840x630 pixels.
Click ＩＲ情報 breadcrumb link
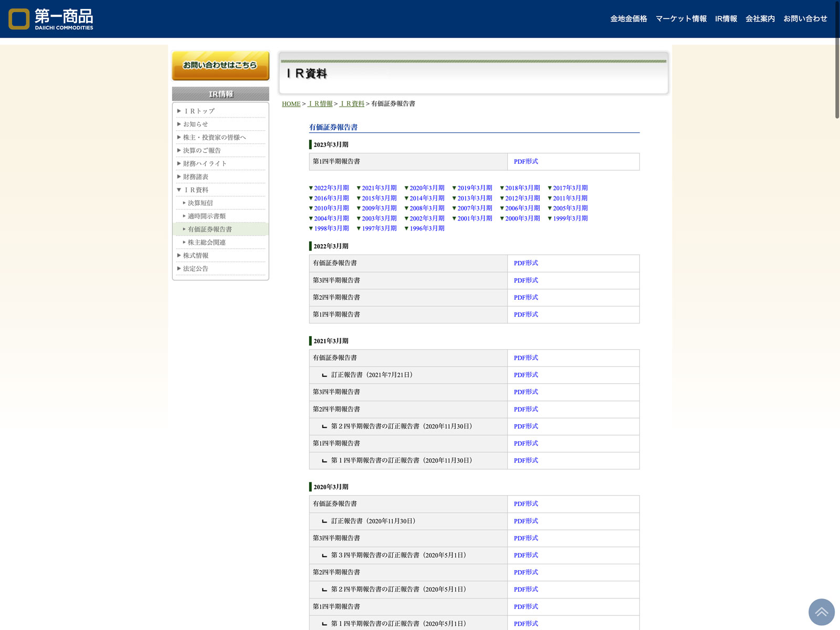click(320, 104)
